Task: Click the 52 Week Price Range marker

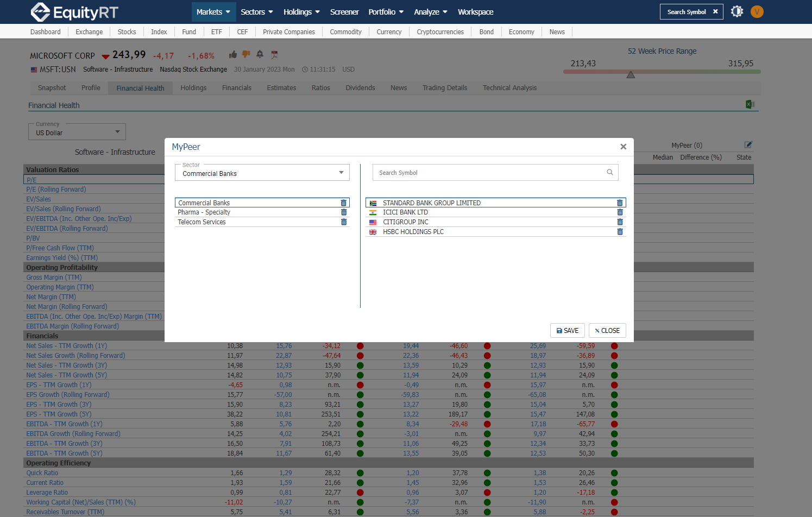Action: [x=631, y=75]
